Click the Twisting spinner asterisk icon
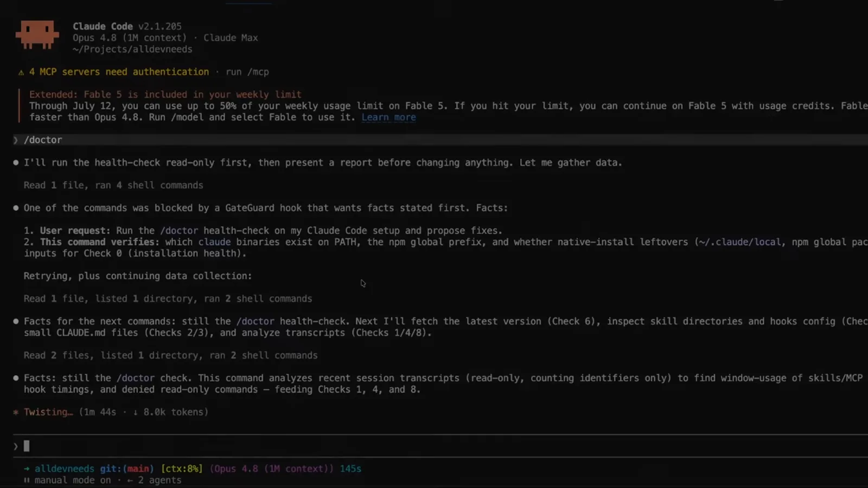Screen dimensions: 868x488 [x=16, y=412]
